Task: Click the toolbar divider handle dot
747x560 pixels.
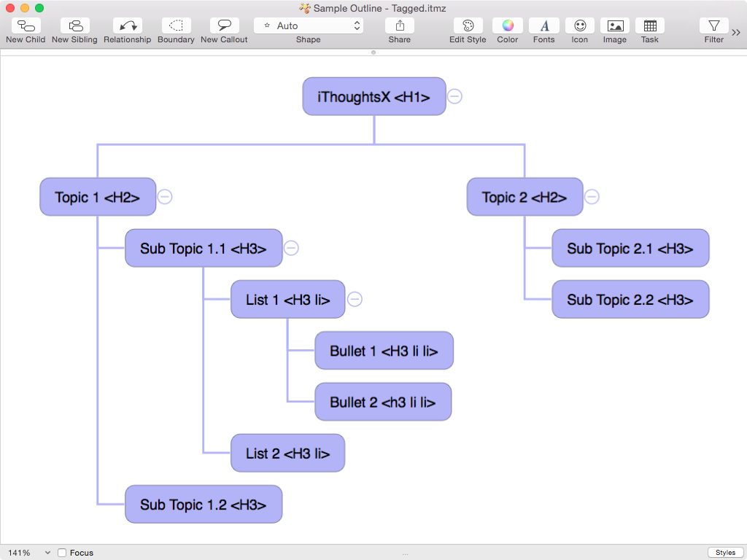Action: [373, 52]
